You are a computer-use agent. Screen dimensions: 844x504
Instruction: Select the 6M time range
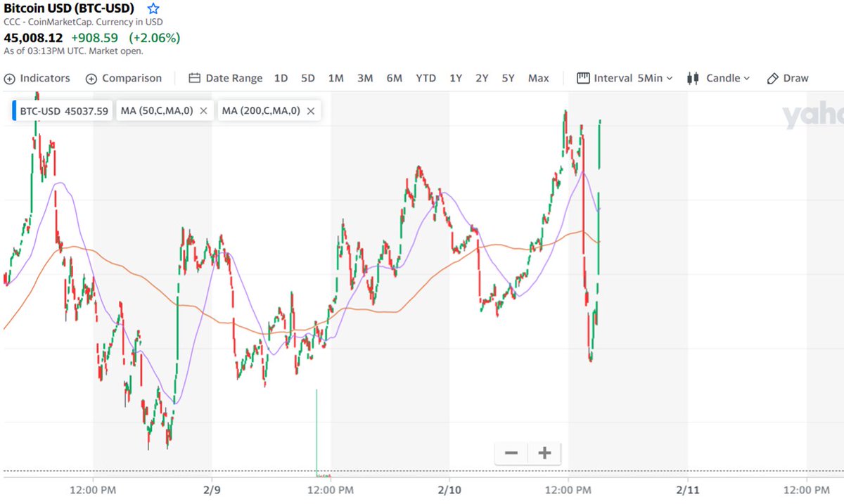pyautogui.click(x=395, y=78)
